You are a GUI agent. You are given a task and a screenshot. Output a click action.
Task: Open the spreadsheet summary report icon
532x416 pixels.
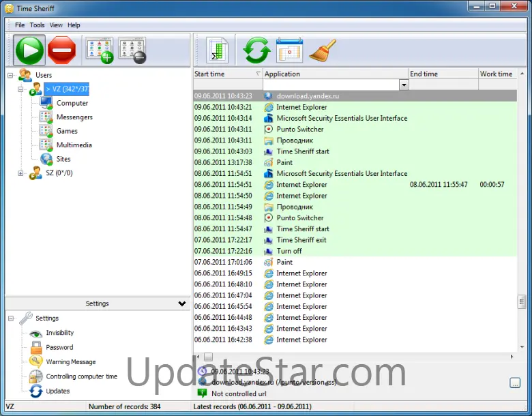217,50
